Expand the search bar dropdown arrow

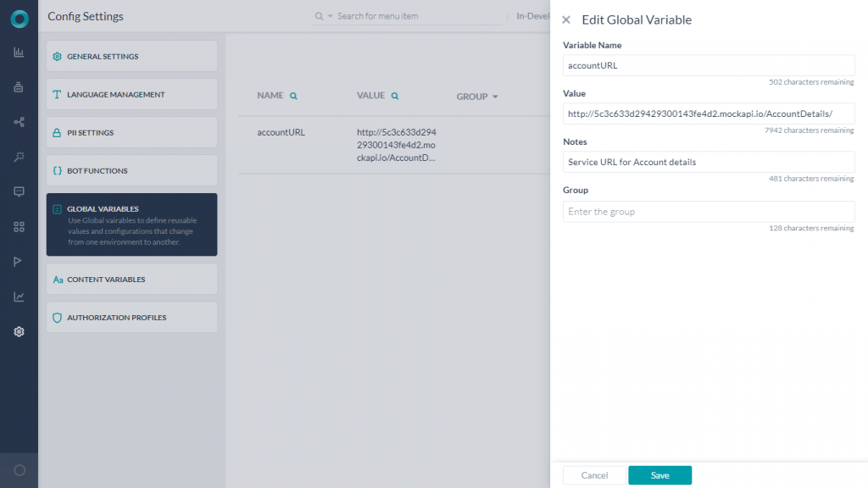pos(331,15)
